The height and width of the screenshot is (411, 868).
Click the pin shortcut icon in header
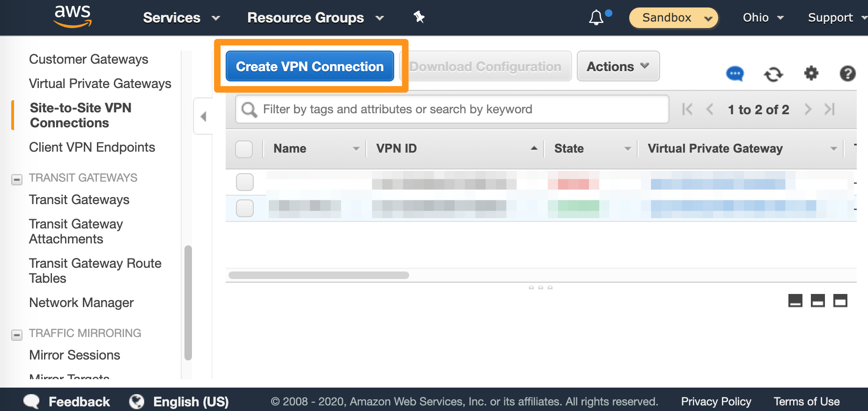tap(419, 17)
